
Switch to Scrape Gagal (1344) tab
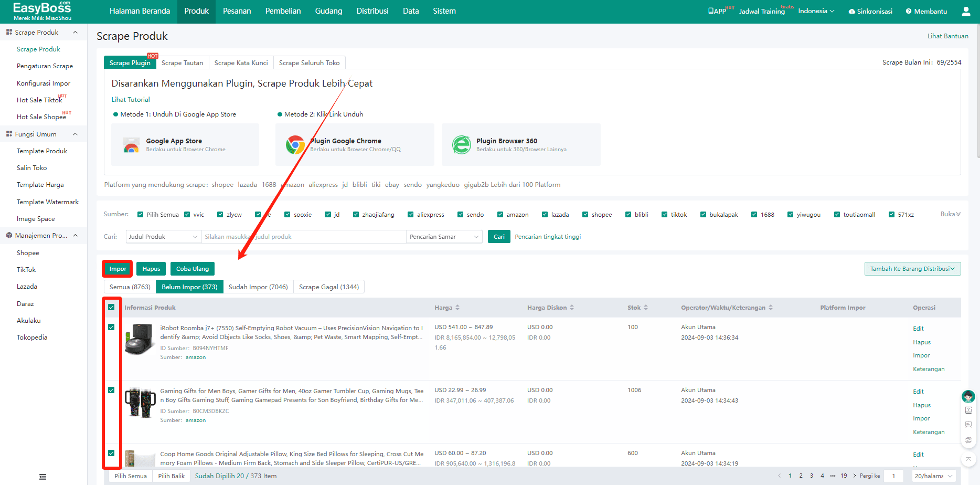329,287
